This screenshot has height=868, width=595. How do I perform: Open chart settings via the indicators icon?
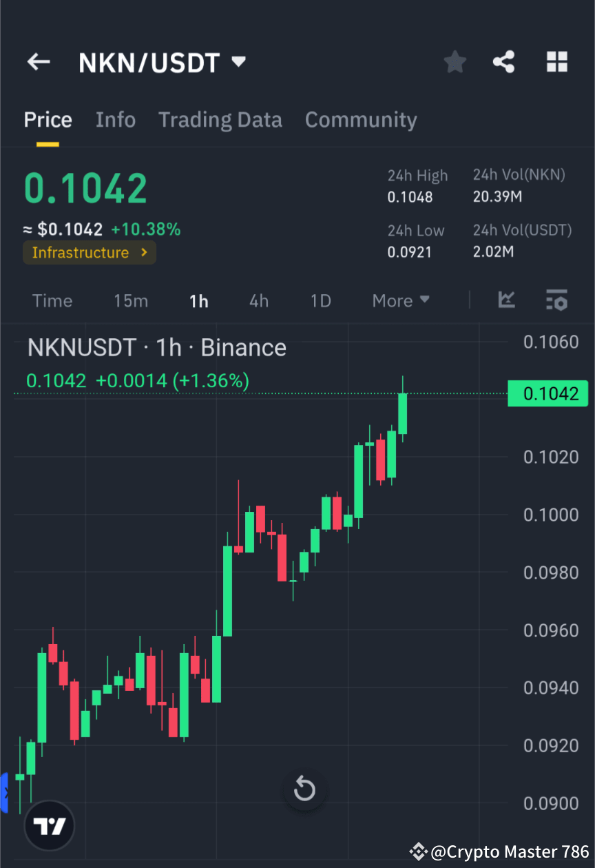[x=556, y=300]
